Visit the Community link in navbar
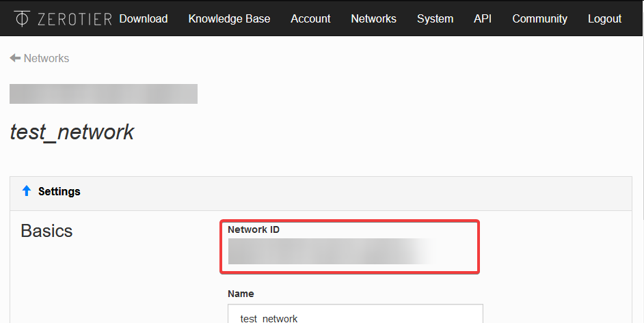Viewport: 644px width, 323px height. click(x=539, y=18)
